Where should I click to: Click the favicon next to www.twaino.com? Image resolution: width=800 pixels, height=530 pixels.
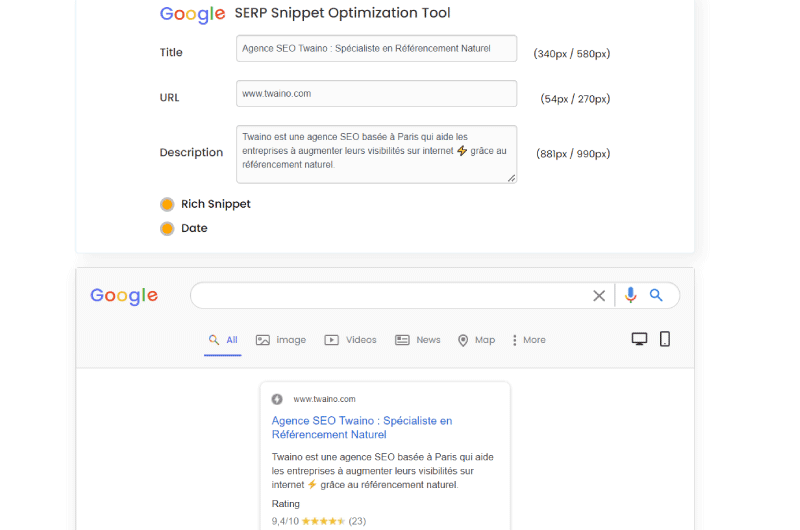[x=277, y=399]
